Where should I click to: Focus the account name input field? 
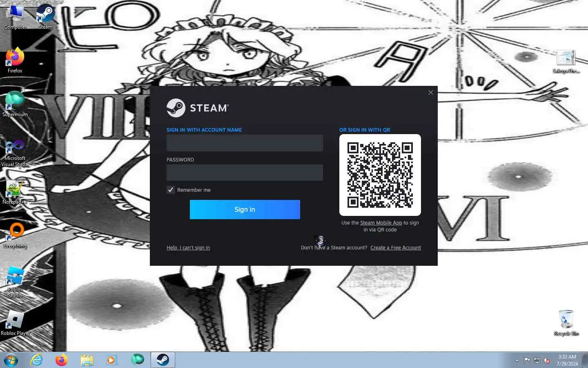coord(245,143)
